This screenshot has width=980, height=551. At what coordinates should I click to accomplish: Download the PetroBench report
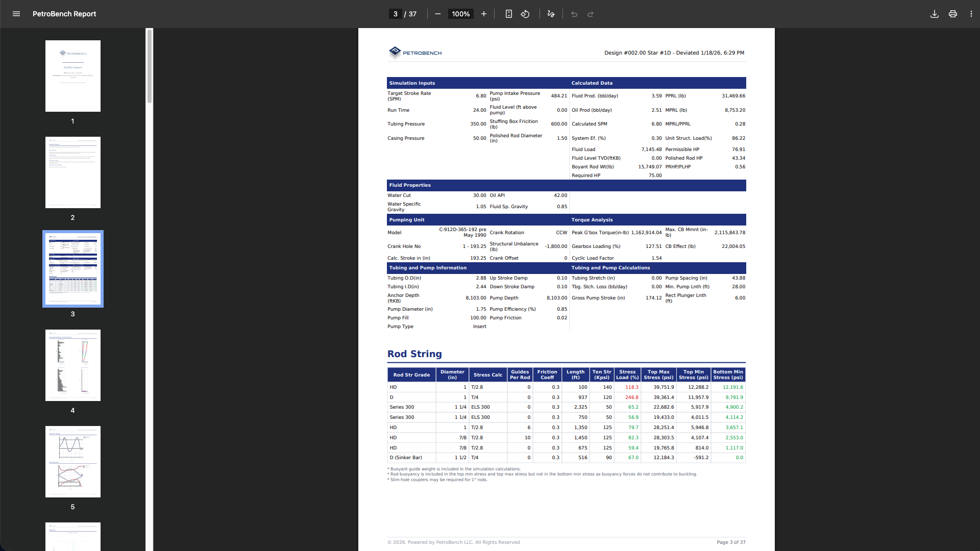click(x=935, y=14)
